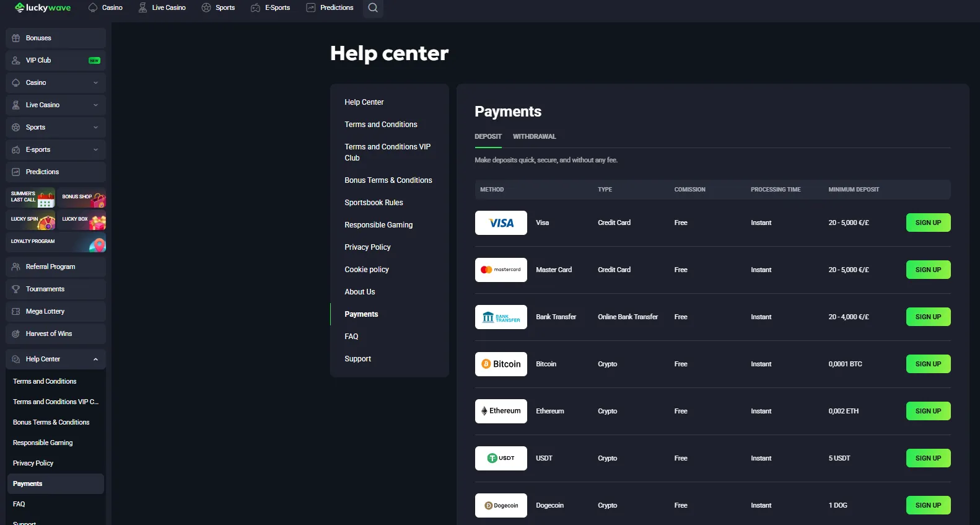Image resolution: width=980 pixels, height=525 pixels.
Task: Open the Bonus Shop promo tile
Action: click(82, 198)
